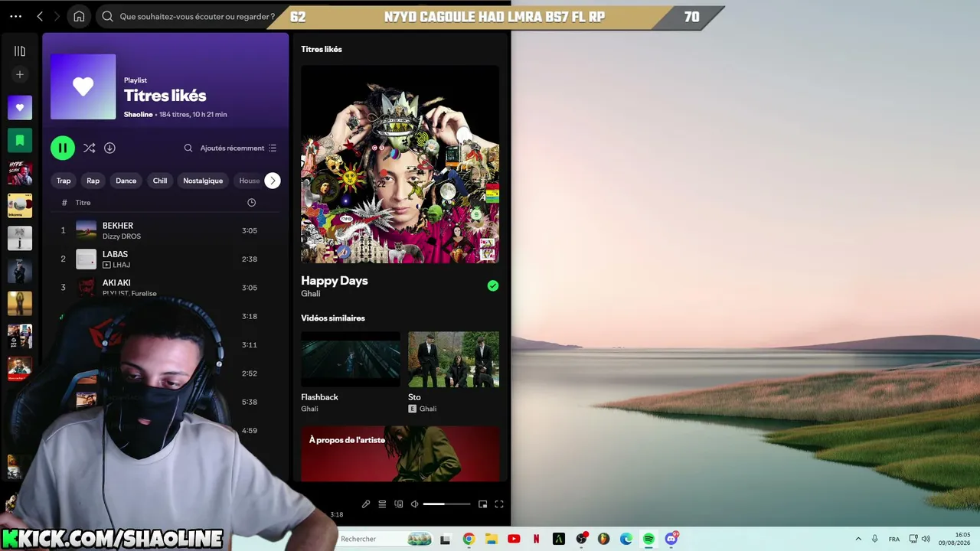
Task: Open File Explorer from the taskbar
Action: tap(491, 539)
